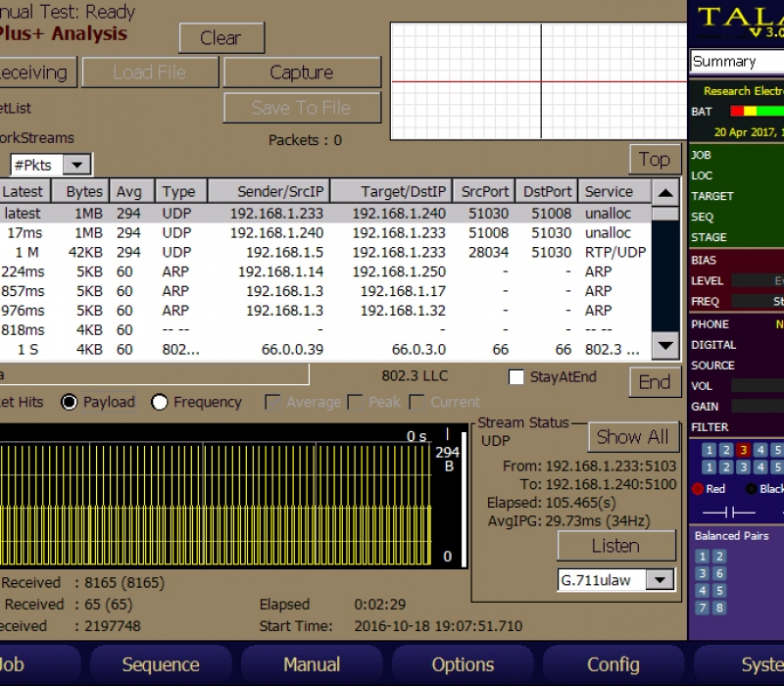Click the scroll-down arrow on the stream list

pyautogui.click(x=667, y=346)
